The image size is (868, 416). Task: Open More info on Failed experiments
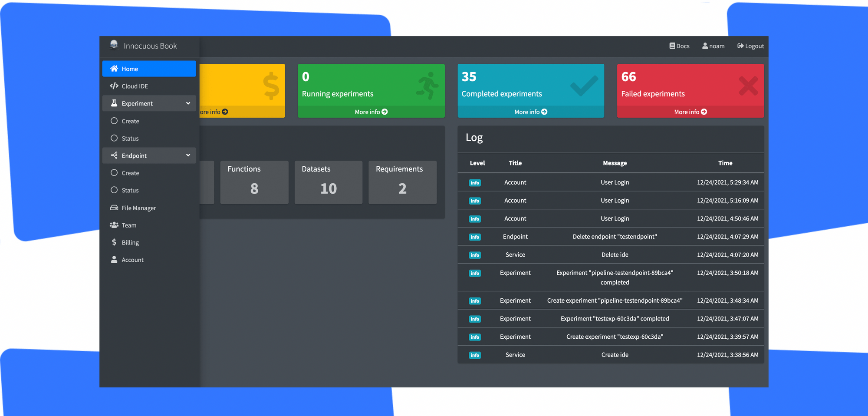690,112
